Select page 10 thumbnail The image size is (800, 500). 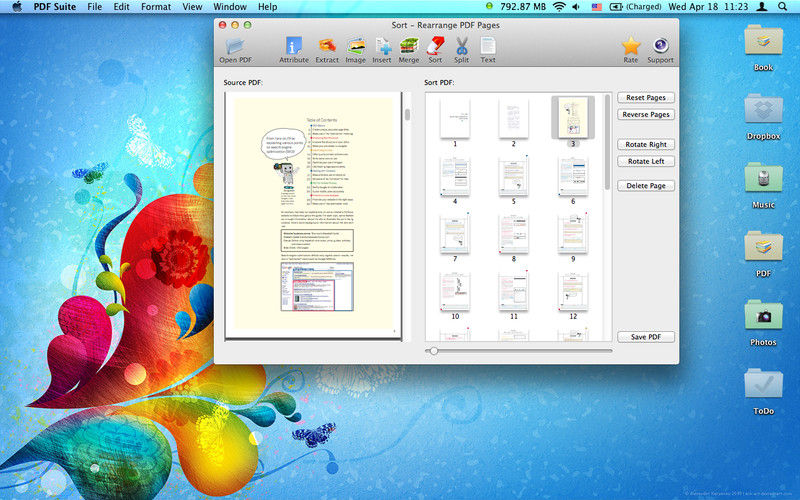(455, 292)
